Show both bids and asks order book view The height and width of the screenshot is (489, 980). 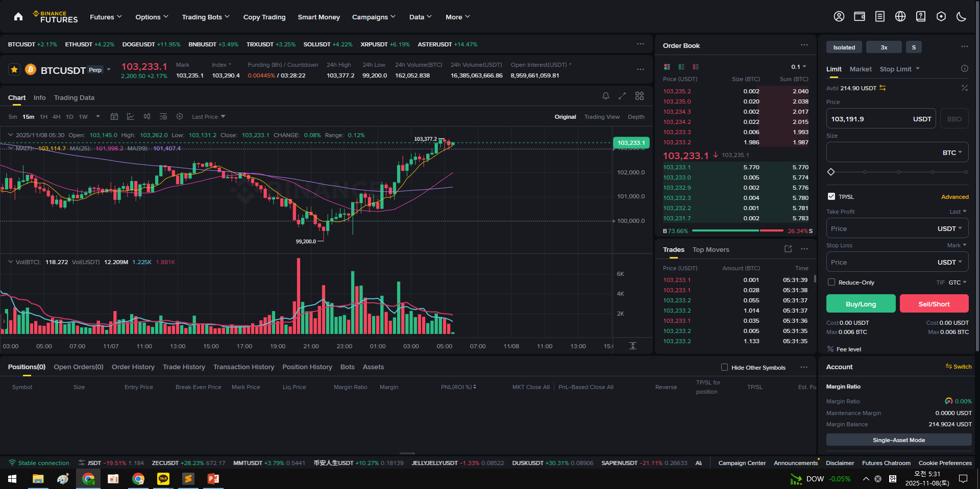[667, 67]
